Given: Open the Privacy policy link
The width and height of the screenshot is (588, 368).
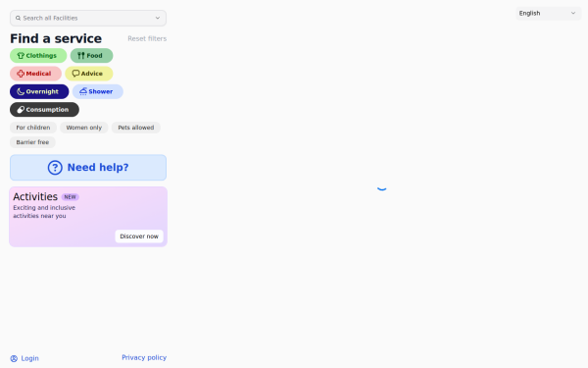Looking at the screenshot, I should pyautogui.click(x=144, y=357).
